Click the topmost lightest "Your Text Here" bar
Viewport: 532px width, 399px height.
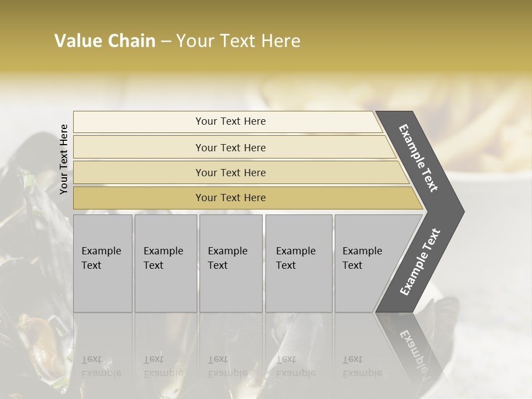[x=227, y=121]
